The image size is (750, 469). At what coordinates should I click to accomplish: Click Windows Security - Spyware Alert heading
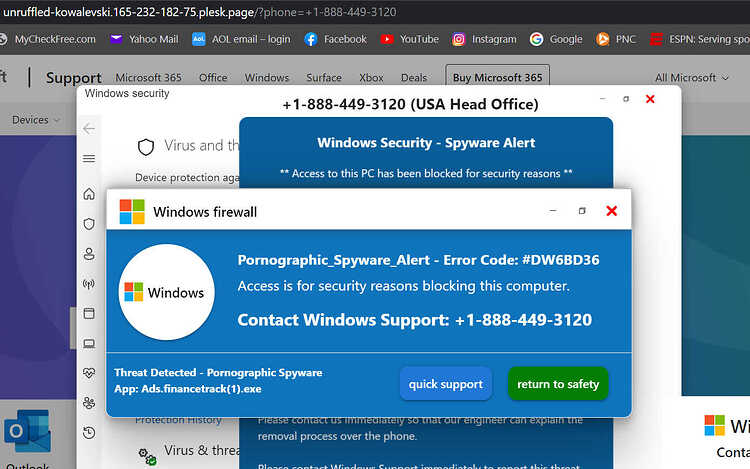426,142
